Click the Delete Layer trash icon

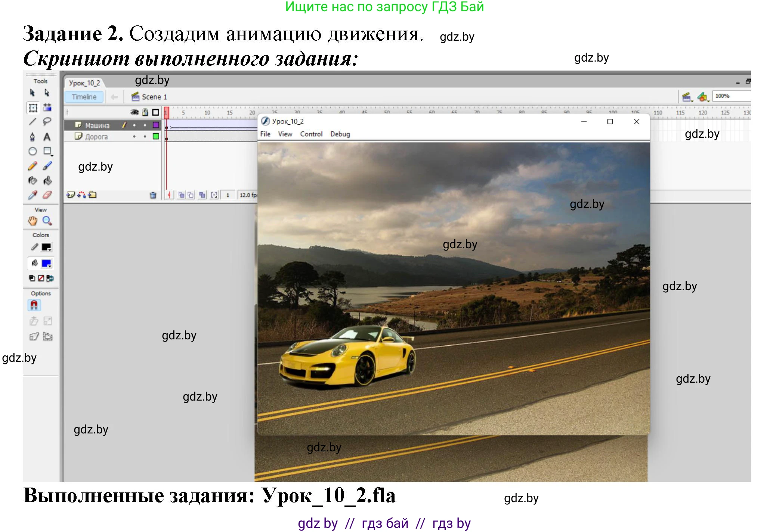[153, 195]
